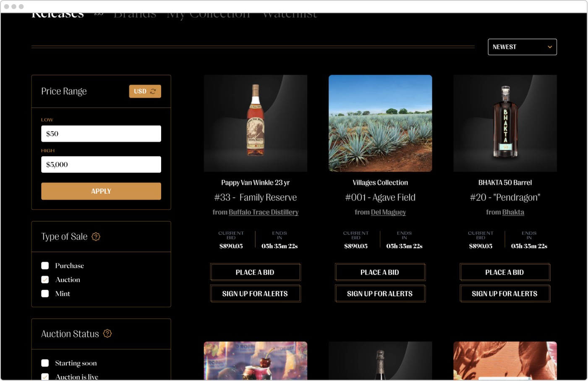Viewport: 588px width, 381px height.
Task: Open the NEWEST sort dropdown
Action: (x=522, y=47)
